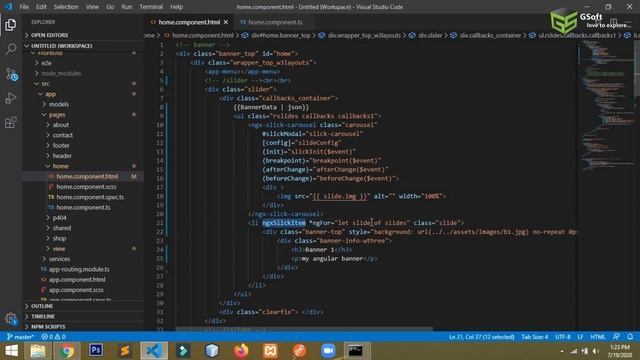This screenshot has width=640, height=360.
Task: Expand the Open Editors section
Action: pyautogui.click(x=83, y=35)
